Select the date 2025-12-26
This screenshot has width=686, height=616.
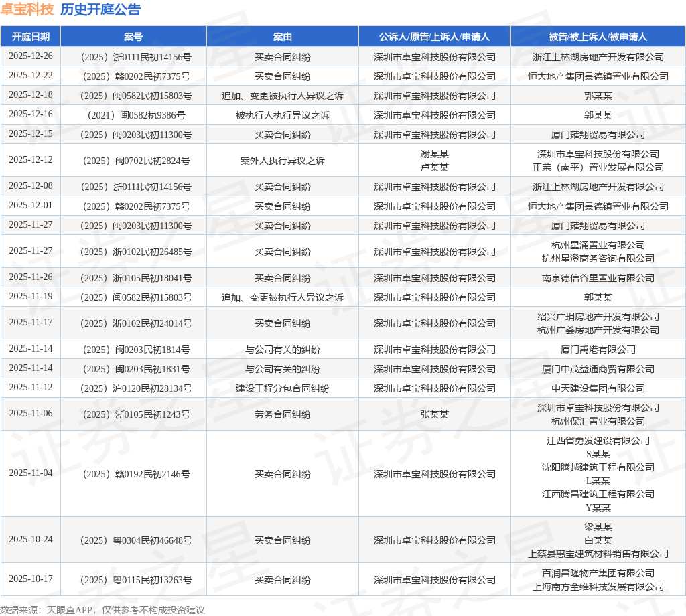[x=31, y=56]
